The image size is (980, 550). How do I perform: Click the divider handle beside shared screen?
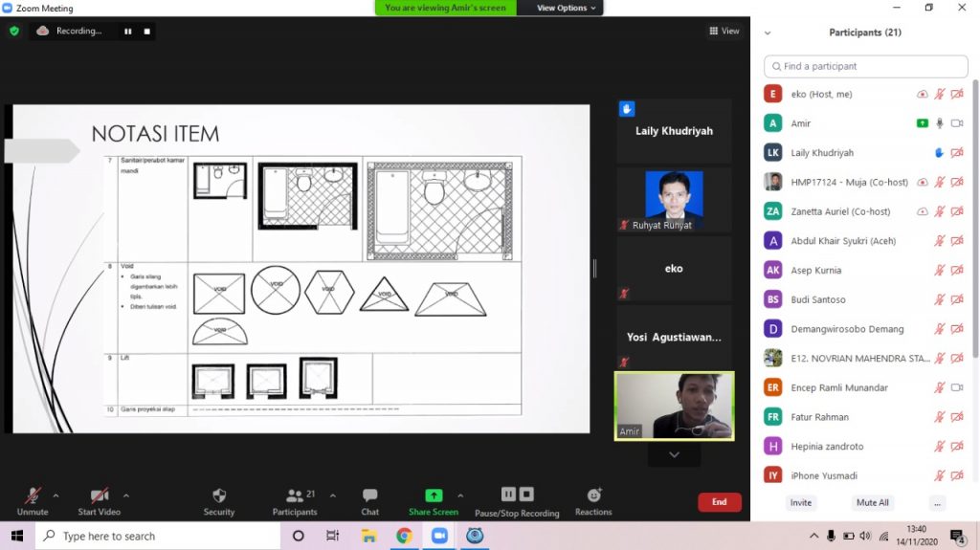click(x=594, y=268)
